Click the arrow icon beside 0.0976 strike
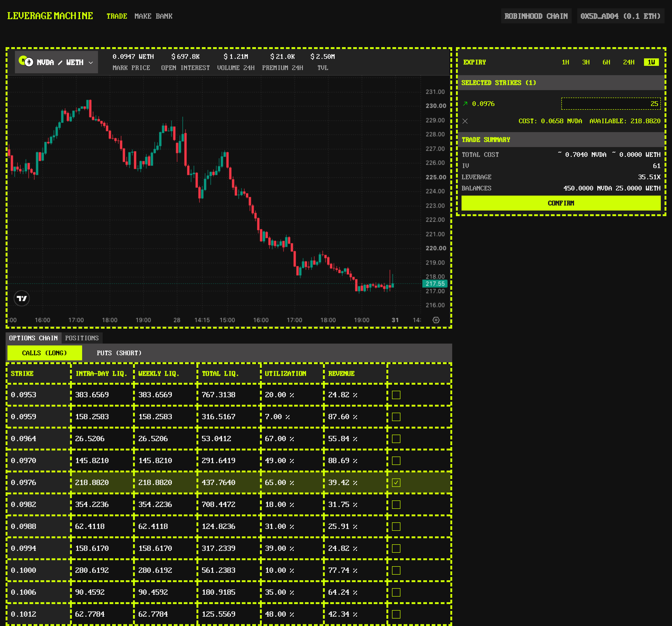The width and height of the screenshot is (672, 626). click(465, 104)
